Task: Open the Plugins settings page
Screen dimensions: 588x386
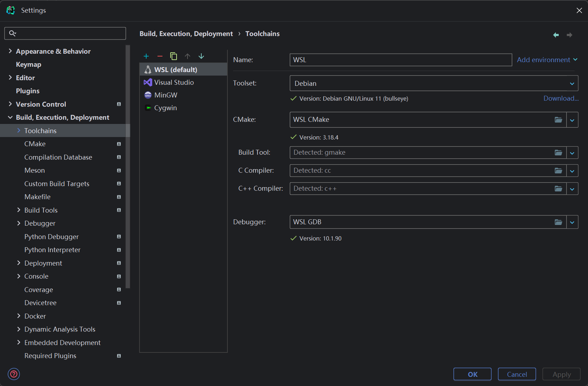Action: 28,91
